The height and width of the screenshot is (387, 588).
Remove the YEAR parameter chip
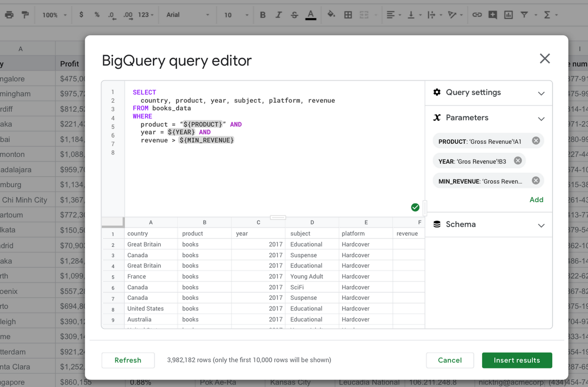(x=518, y=160)
